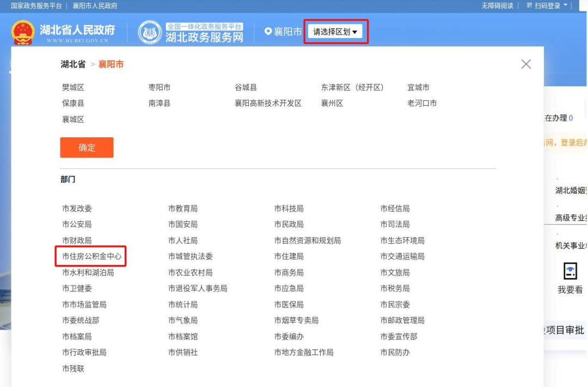This screenshot has height=387, width=588.
Task: Select department 市医保局
Action: tap(289, 304)
